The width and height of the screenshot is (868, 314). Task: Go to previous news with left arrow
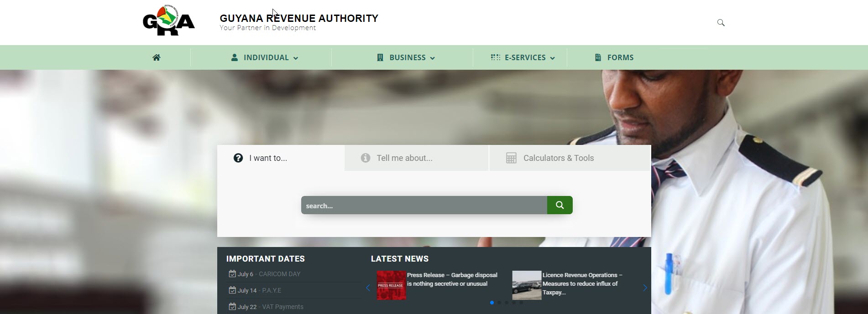(x=368, y=288)
